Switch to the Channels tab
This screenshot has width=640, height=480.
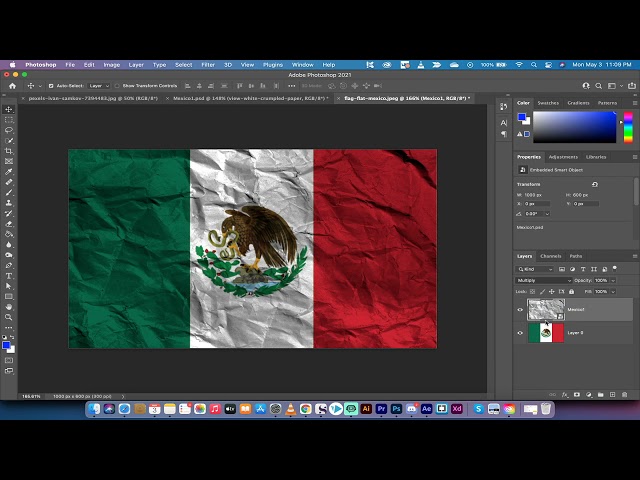[x=551, y=256]
